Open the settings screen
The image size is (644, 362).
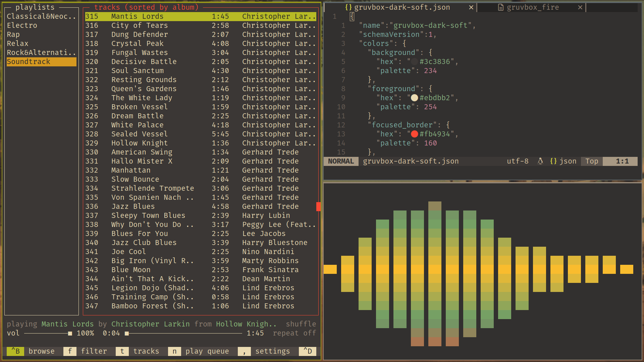pyautogui.click(x=273, y=351)
